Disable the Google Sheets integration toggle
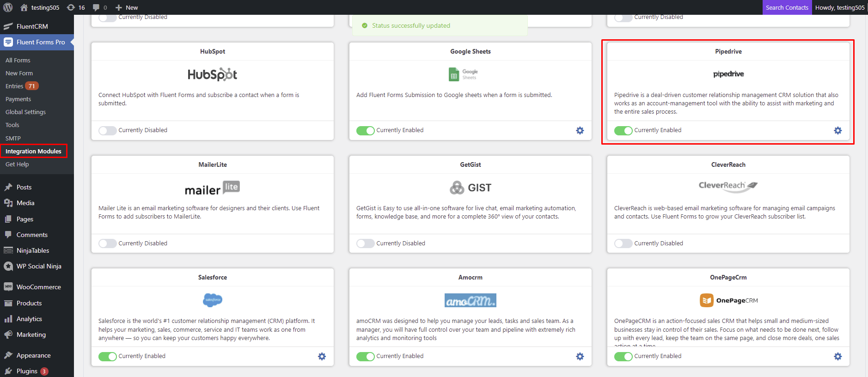 coord(365,131)
